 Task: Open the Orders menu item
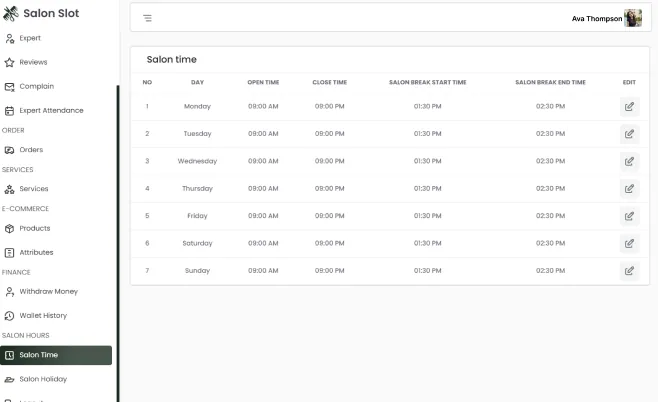(x=31, y=150)
